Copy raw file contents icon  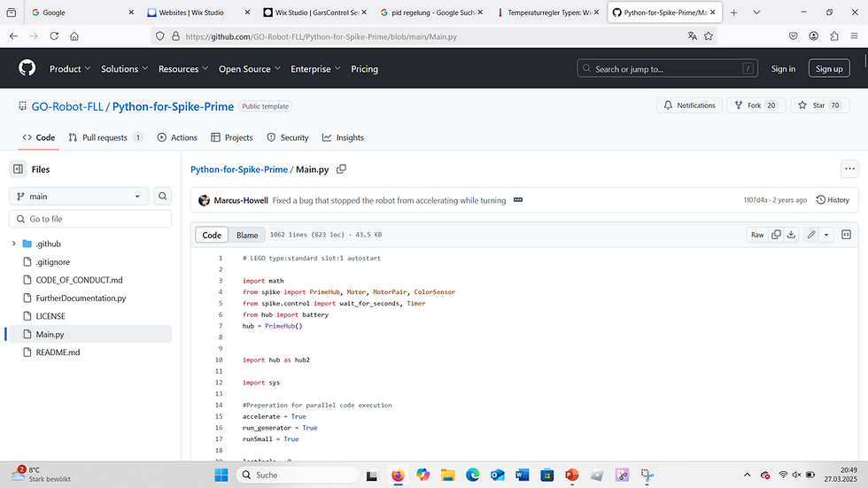tap(776, 235)
